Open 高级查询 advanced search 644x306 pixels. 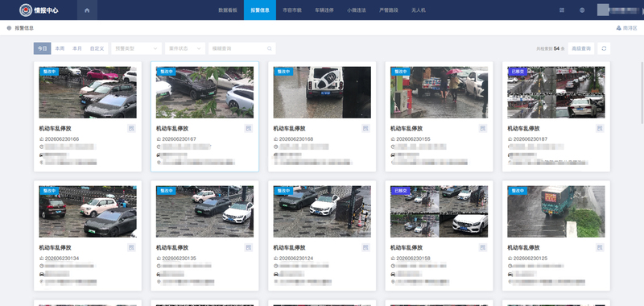(581, 48)
